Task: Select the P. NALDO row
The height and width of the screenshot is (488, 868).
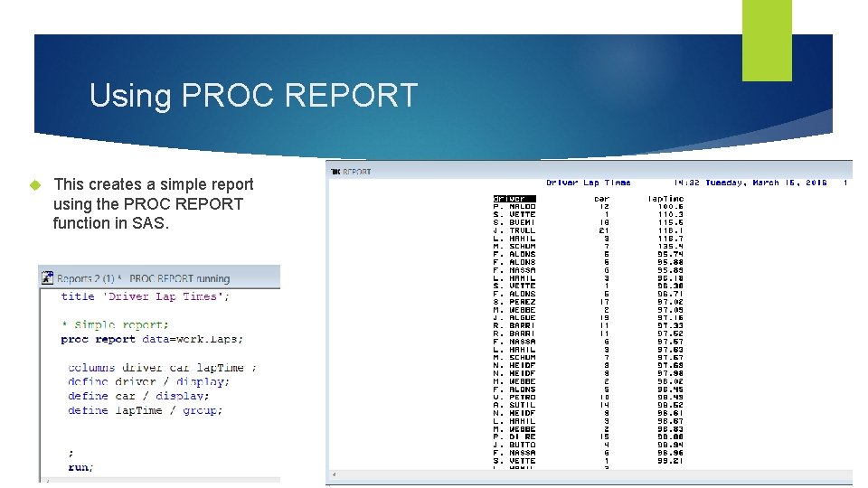Action: 589,206
